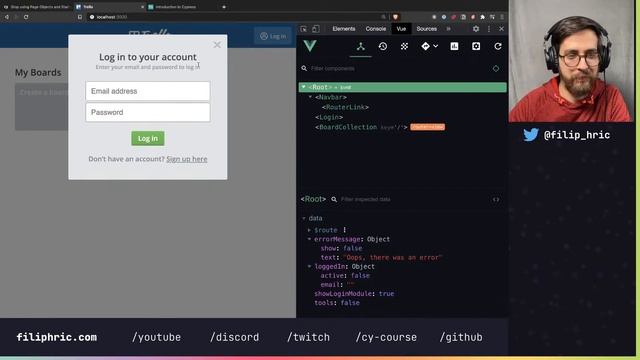Switch to the Introduction to Cypress tab

176,7
